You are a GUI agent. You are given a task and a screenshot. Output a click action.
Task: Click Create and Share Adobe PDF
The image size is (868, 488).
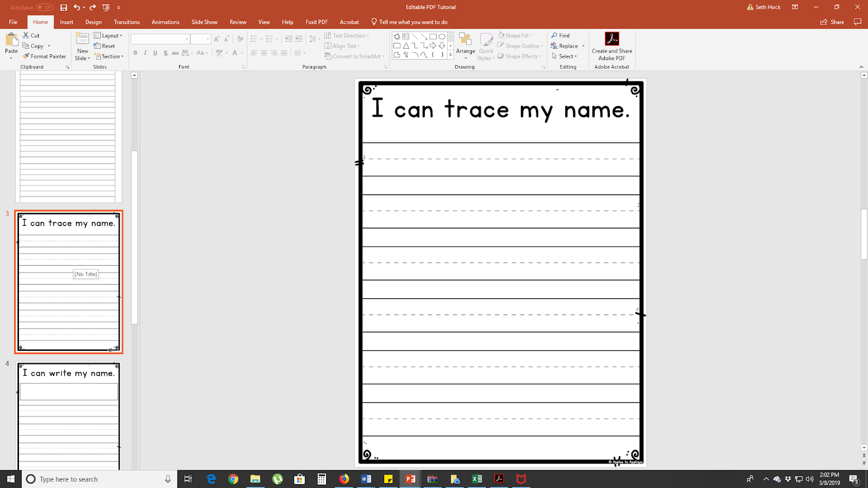[x=612, y=46]
